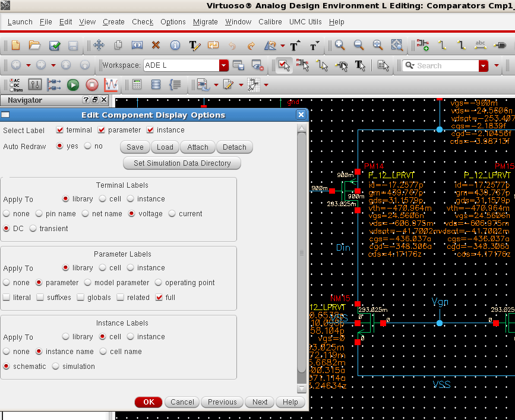Enable the transient radio under Terminal Labels
Viewport: 515px width, 420px height.
(34, 229)
